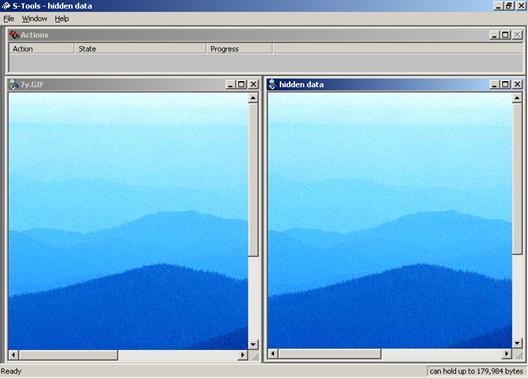Image resolution: width=528 pixels, height=379 pixels.
Task: Sort by the State column header
Action: [x=140, y=49]
